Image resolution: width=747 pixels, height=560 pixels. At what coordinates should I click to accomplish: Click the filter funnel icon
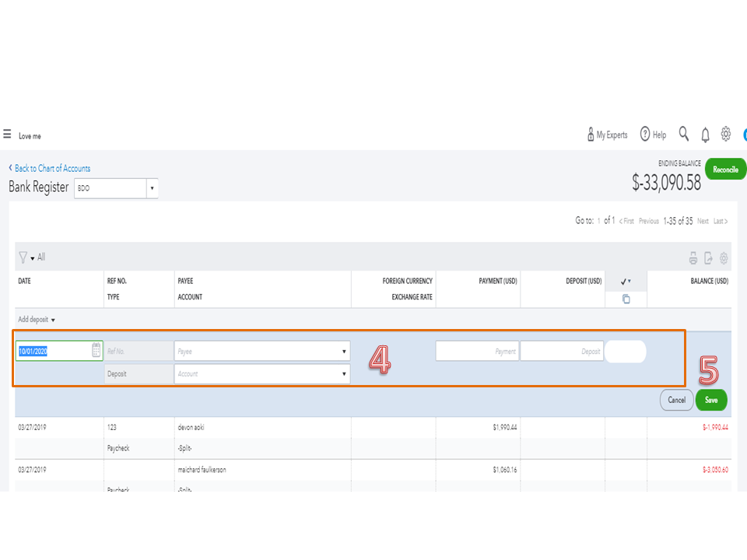click(23, 257)
